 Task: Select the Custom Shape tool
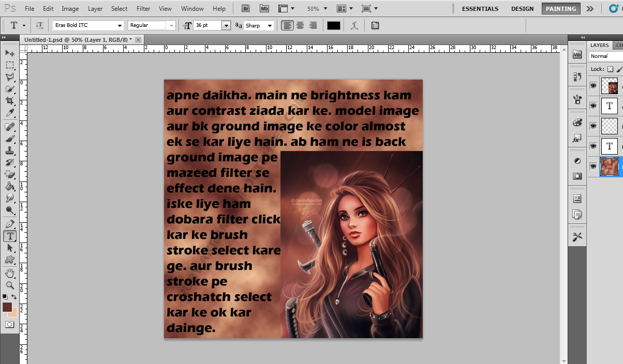10,260
